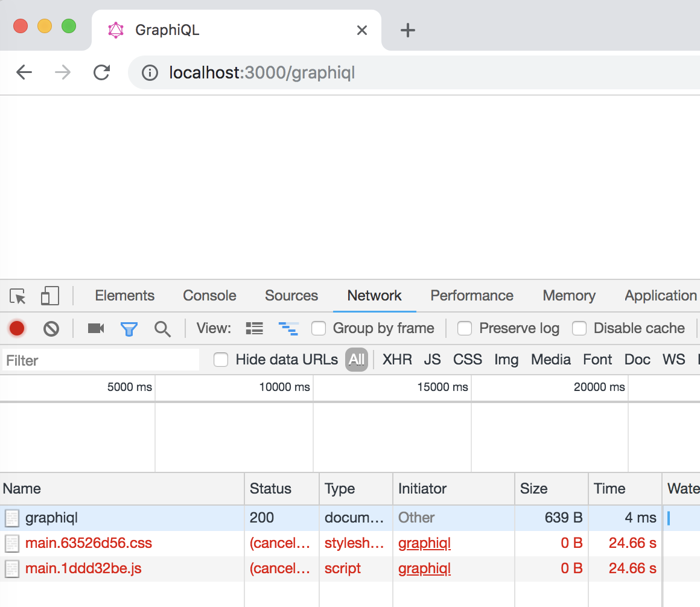Filter requests by CSS

(x=468, y=359)
